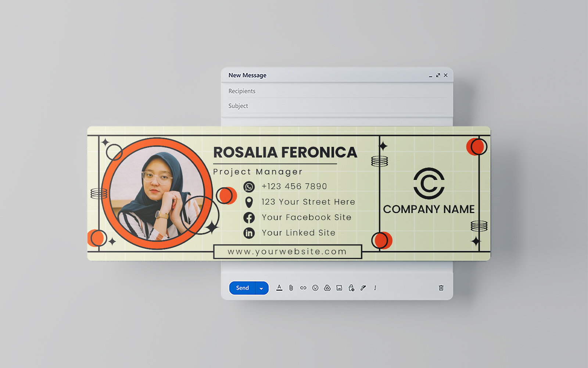Insert a link using the chain icon
The image size is (588, 368).
click(303, 288)
